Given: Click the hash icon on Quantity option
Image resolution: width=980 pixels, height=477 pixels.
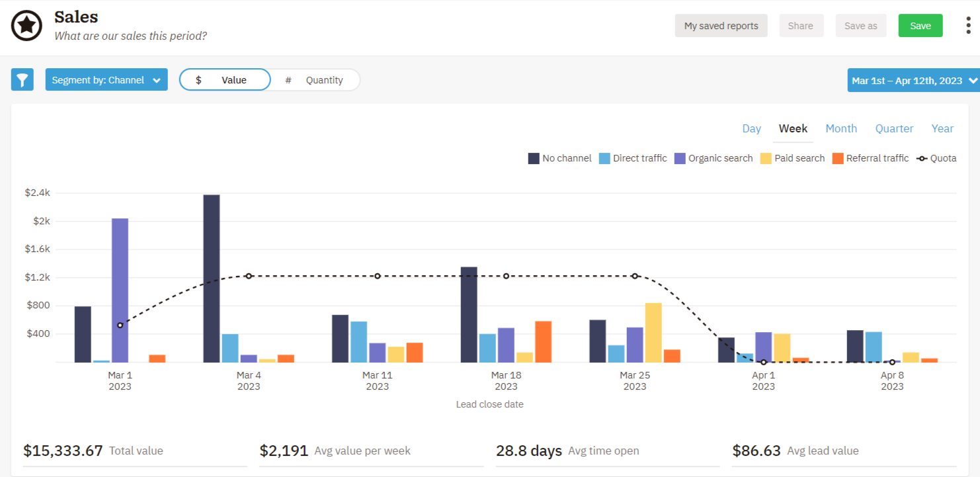Looking at the screenshot, I should pos(288,79).
